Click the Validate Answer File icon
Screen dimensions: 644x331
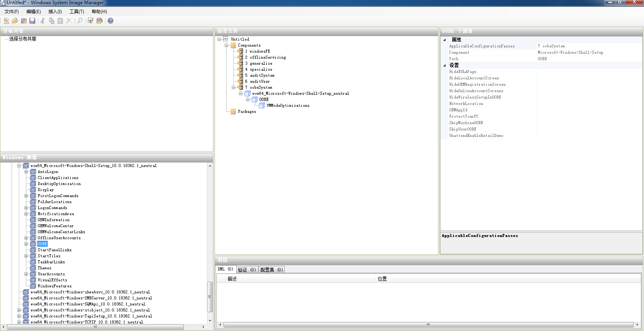tap(91, 21)
